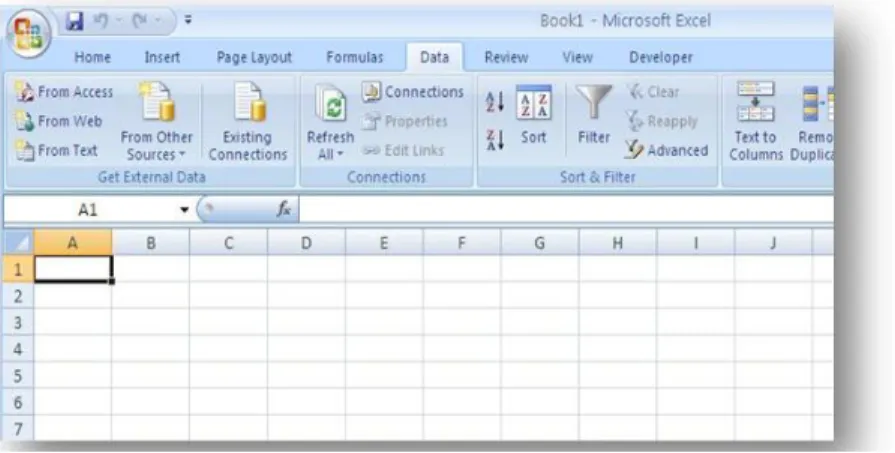Screen dimensions: 895x453
Task: Open the Review tab
Action: tap(506, 57)
